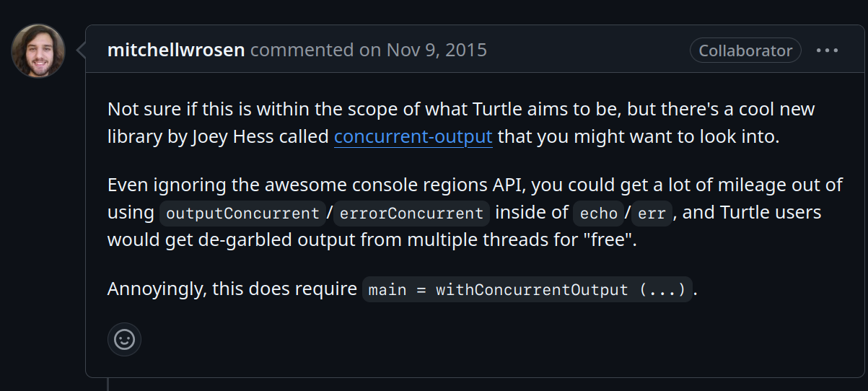Add a reaction with the smiley button
This screenshot has width=868, height=391.
click(124, 339)
